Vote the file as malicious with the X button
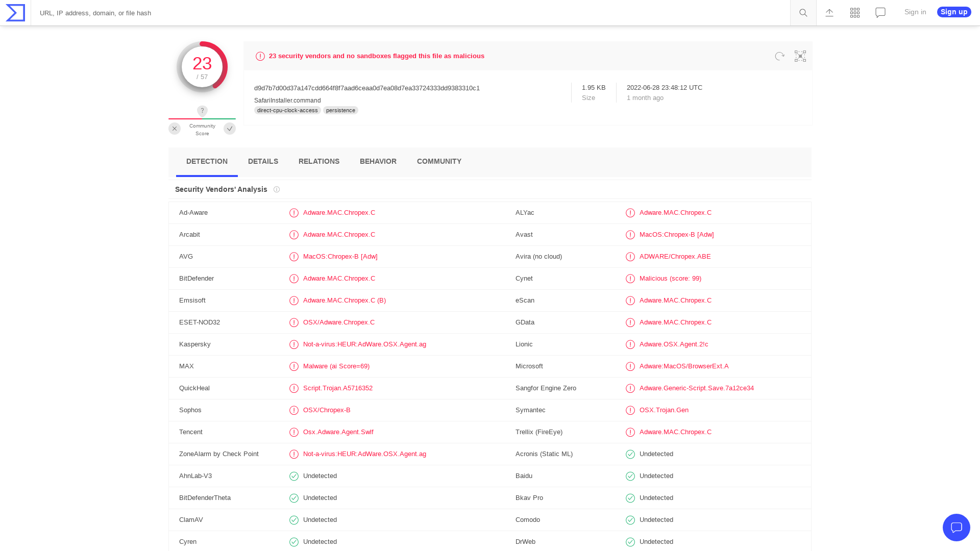Viewport: 980px width, 551px height. tap(175, 129)
